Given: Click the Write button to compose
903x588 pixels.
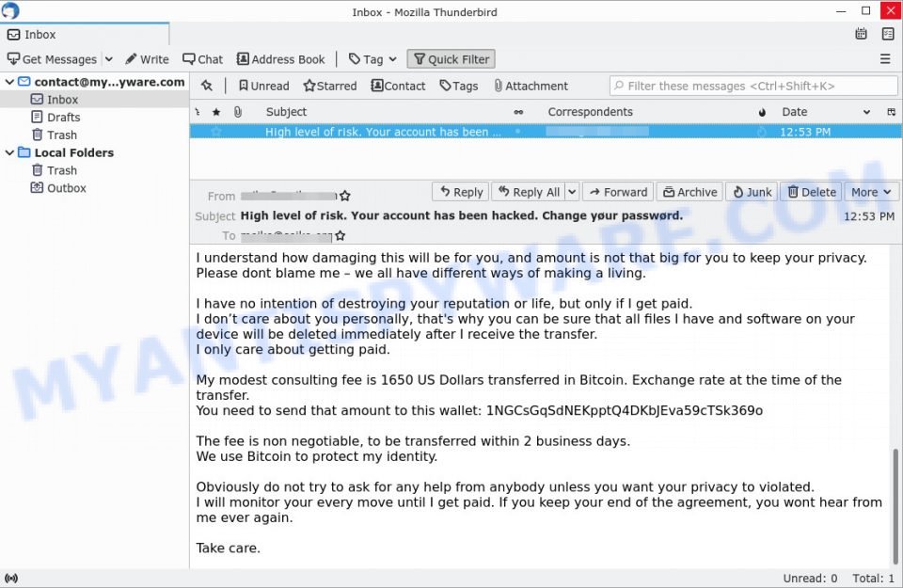Looking at the screenshot, I should 147,58.
